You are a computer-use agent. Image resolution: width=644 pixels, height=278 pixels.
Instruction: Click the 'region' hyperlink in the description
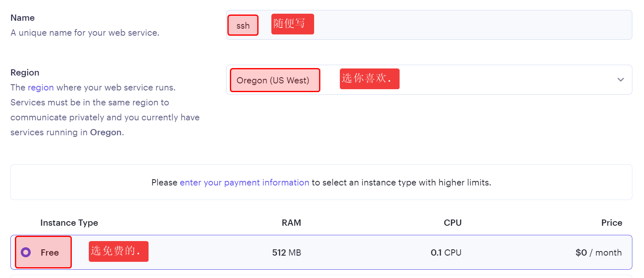coord(41,88)
